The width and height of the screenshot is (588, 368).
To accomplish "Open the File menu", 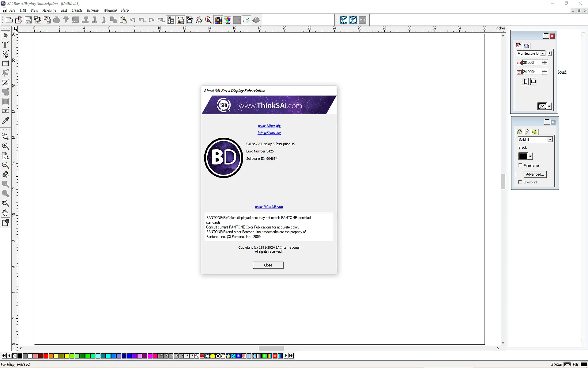I will (12, 10).
